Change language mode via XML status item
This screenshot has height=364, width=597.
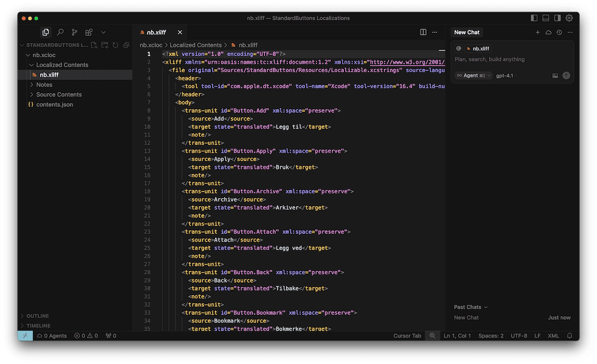click(x=553, y=335)
